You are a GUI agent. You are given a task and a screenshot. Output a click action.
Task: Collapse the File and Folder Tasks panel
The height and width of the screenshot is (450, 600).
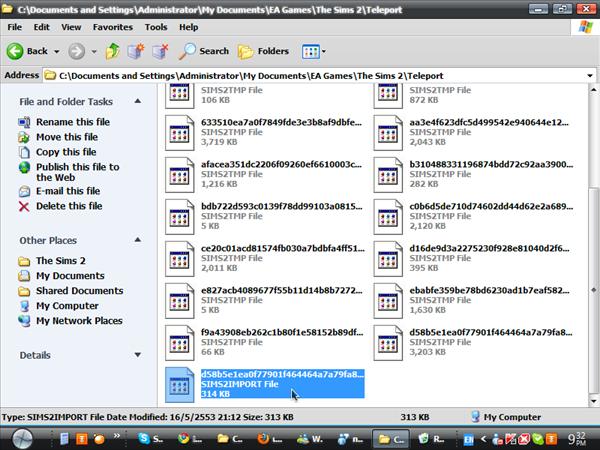(138, 101)
